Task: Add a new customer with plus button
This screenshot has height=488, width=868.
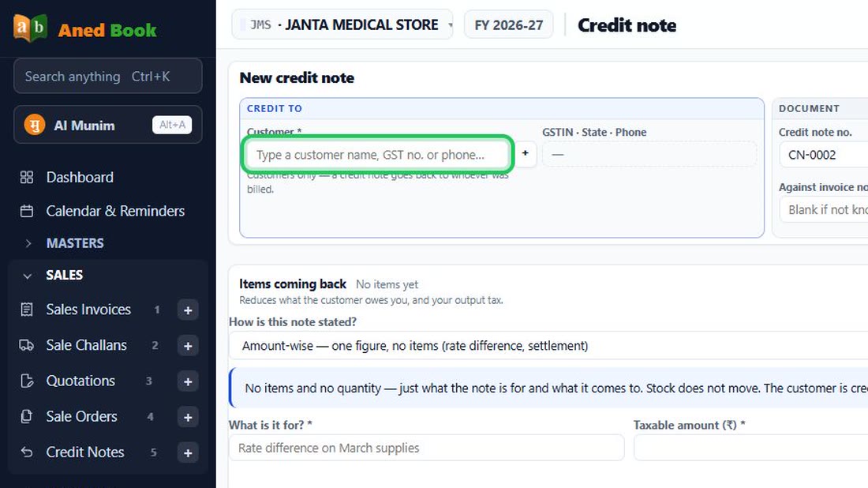Action: pos(525,153)
